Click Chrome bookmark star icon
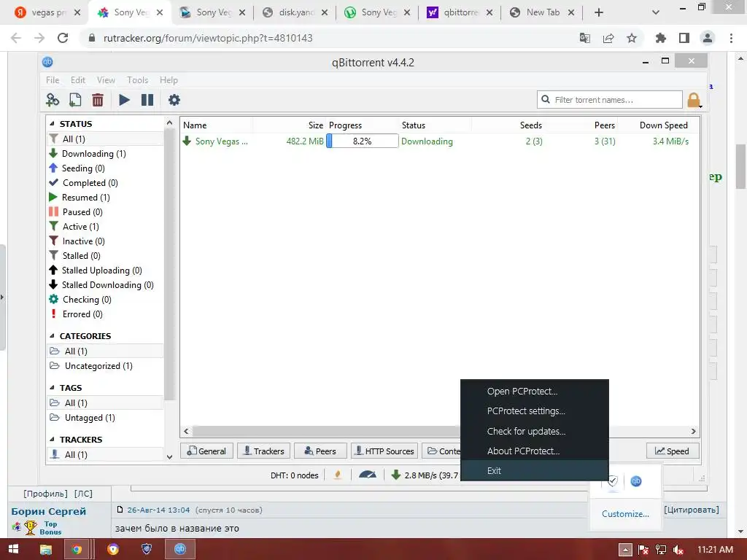747x560 pixels. point(632,38)
